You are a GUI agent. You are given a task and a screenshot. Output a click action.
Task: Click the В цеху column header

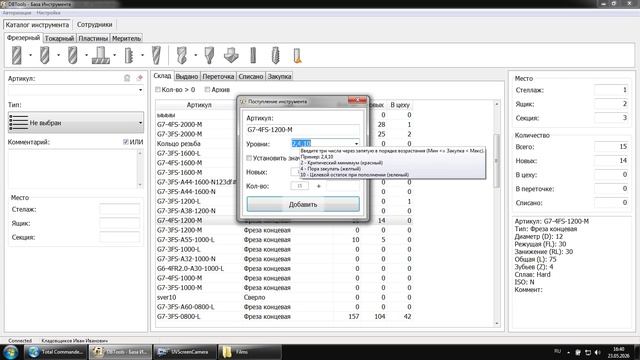pos(400,105)
